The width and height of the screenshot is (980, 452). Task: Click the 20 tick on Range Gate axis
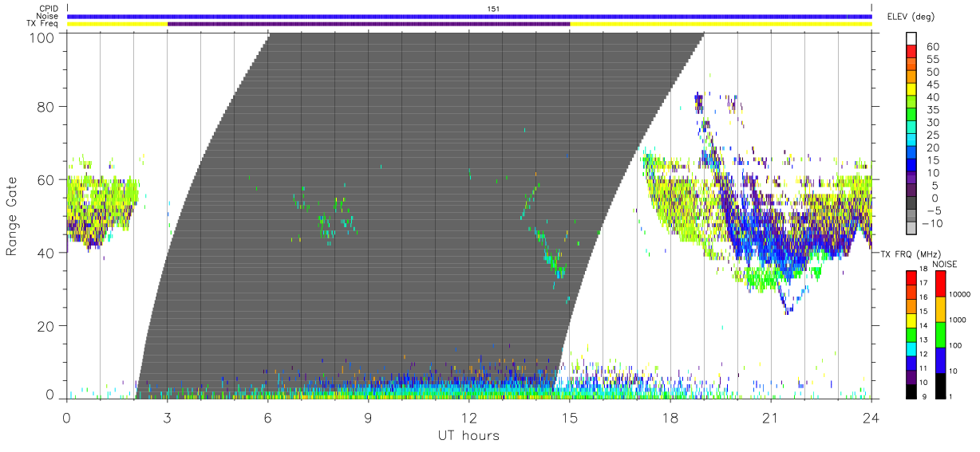click(45, 326)
